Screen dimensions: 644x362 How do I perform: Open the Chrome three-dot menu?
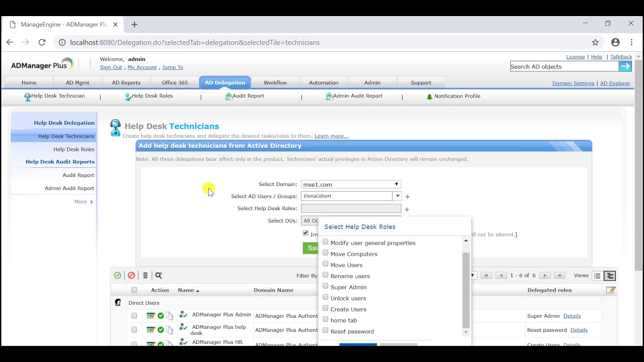[x=631, y=42]
